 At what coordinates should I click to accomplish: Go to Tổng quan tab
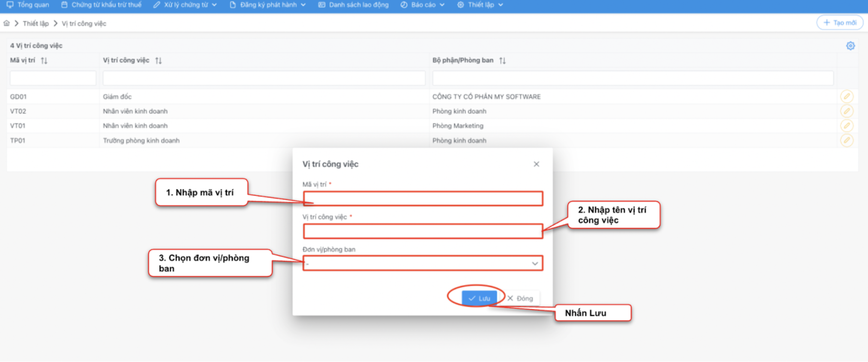pyautogui.click(x=28, y=5)
